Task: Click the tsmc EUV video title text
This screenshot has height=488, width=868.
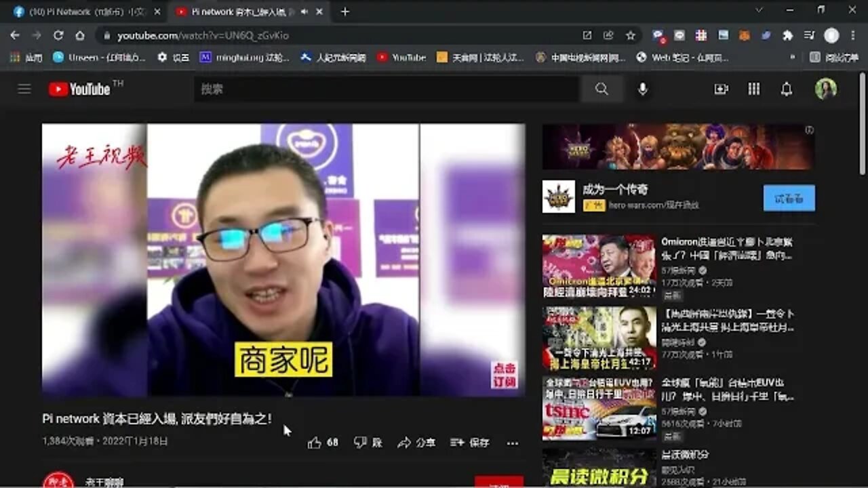Action: pyautogui.click(x=728, y=390)
